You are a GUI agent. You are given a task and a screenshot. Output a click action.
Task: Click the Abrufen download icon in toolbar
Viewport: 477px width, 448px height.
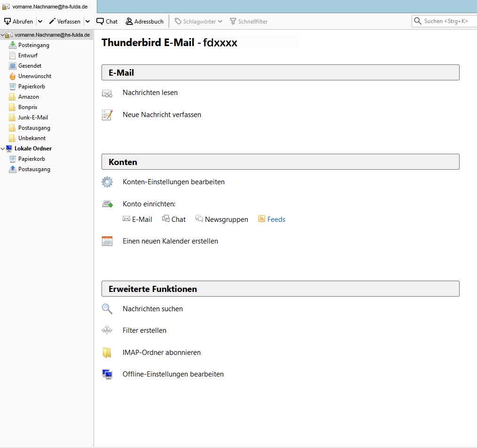point(8,21)
